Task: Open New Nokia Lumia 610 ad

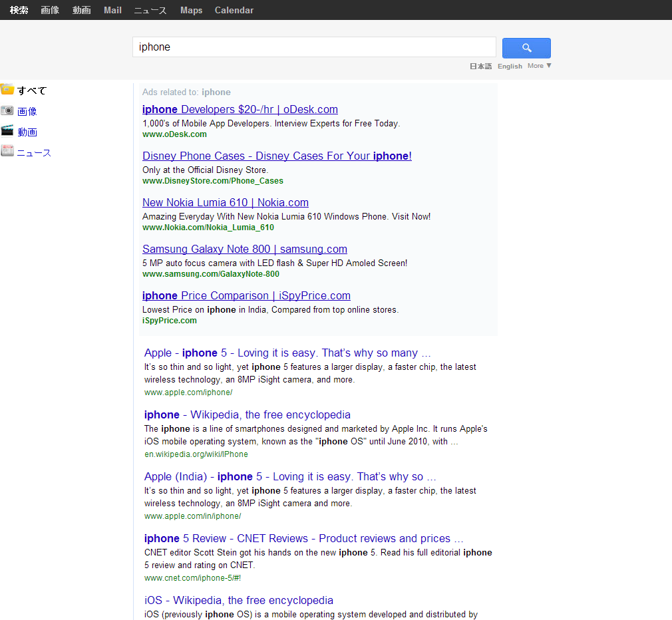Action: point(226,202)
